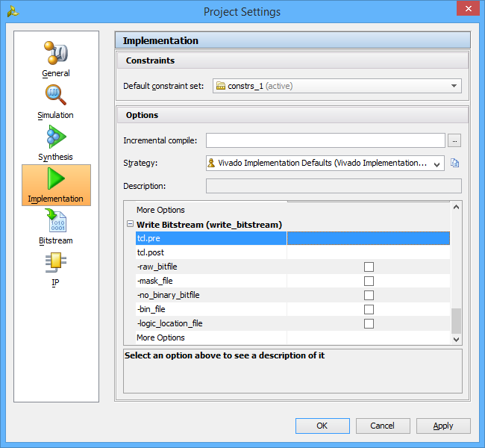485x448 pixels.
Task: Select the Implementation settings category
Action: [x=56, y=185]
